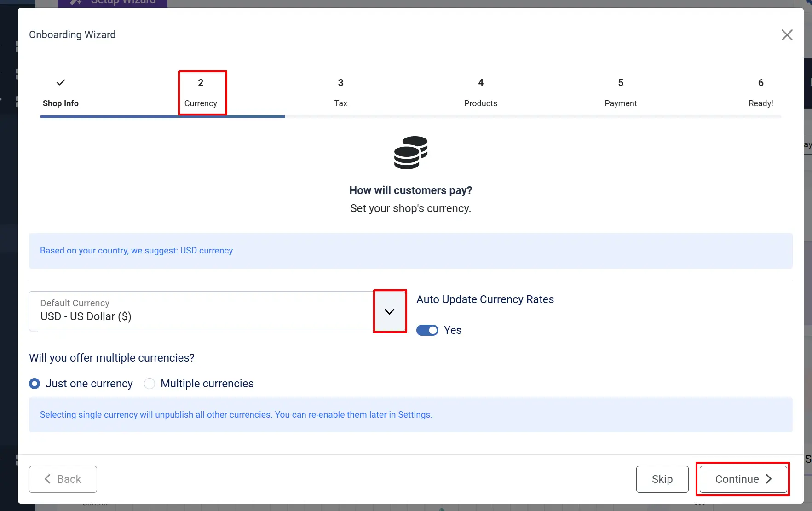812x511 pixels.
Task: Click the Onboarding Wizard title
Action: (x=72, y=35)
